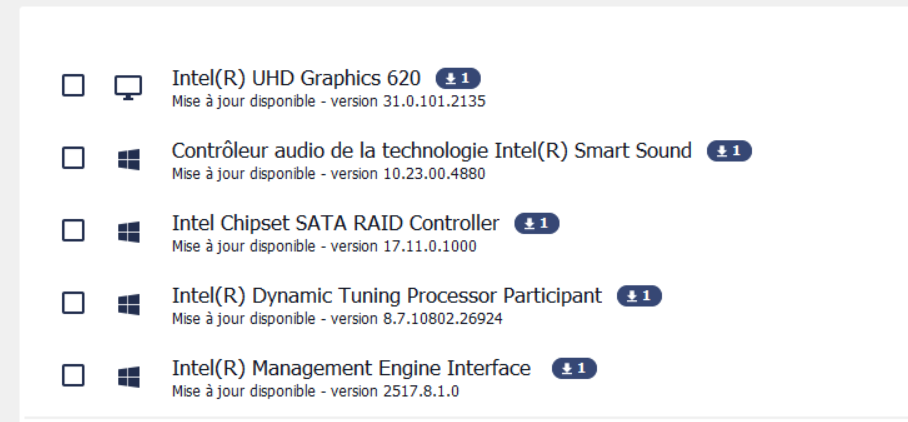Select the Intel Chipset SATA RAID Controller title
Screen dimensions: 908x422
tap(336, 223)
